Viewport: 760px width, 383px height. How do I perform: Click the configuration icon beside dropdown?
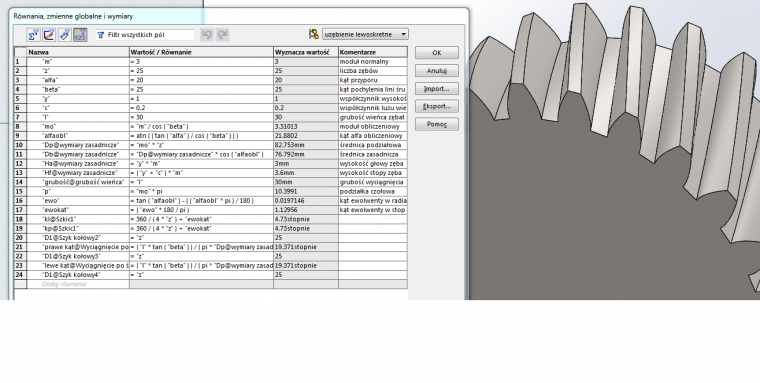[314, 34]
